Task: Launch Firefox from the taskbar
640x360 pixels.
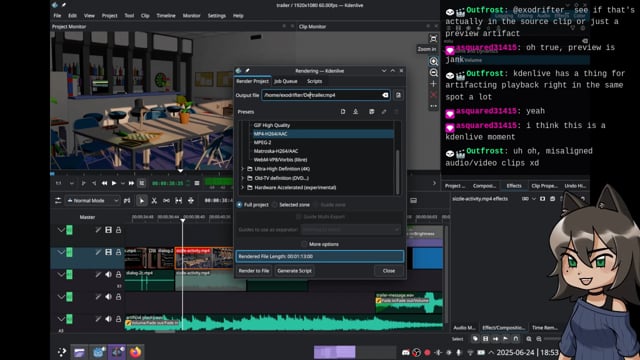Action: tap(136, 352)
